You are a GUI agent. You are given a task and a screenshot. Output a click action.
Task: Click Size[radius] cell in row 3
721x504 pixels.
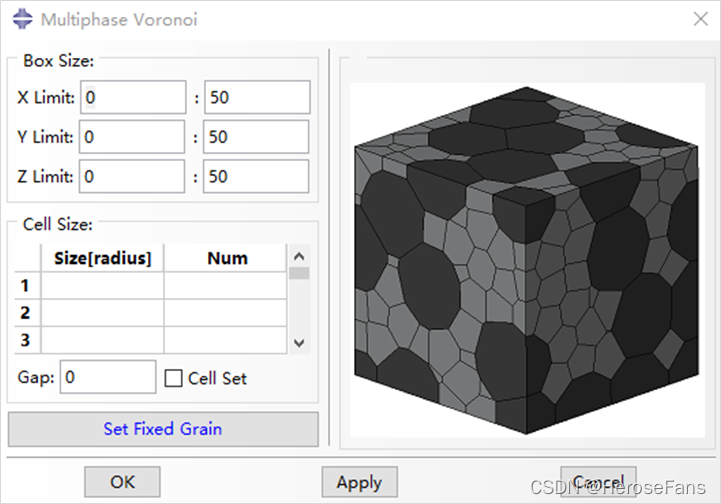coord(103,340)
